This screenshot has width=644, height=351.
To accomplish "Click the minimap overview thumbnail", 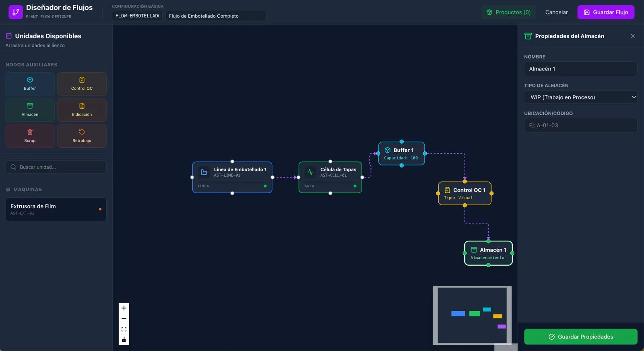I will click(x=472, y=315).
